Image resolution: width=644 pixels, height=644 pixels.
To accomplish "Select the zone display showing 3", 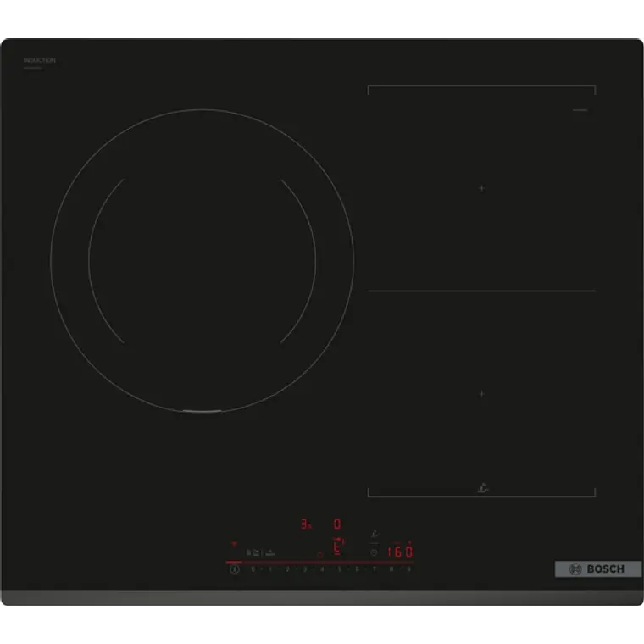I will [306, 524].
